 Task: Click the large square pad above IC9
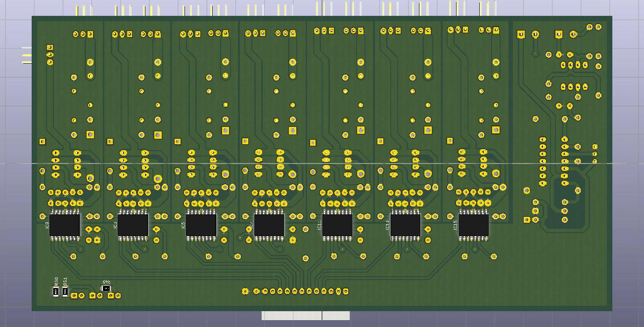(x=90, y=134)
